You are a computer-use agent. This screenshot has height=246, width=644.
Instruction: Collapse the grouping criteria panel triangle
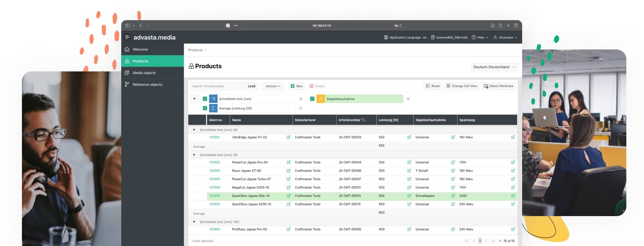tap(194, 99)
